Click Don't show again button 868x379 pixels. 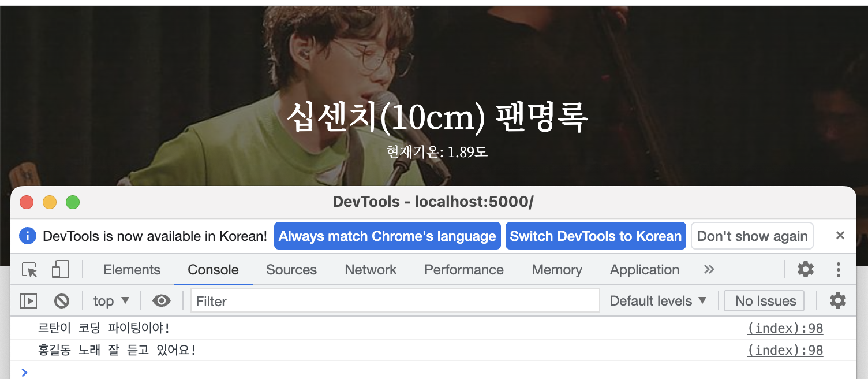pyautogui.click(x=752, y=236)
